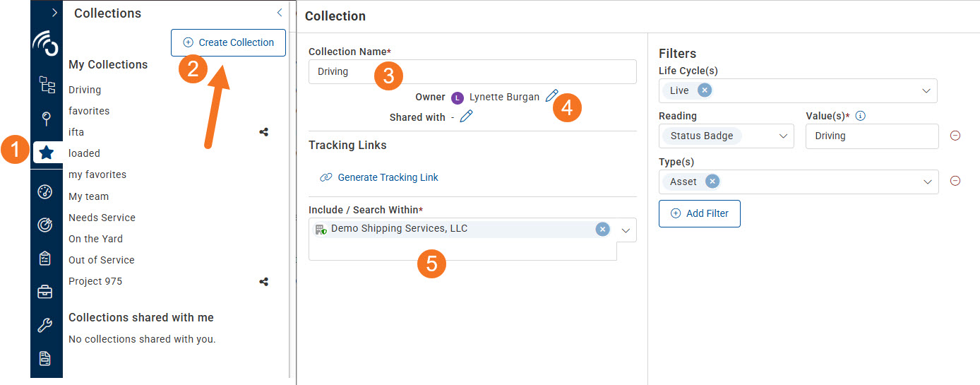Select the loaded collection
Screen dimensions: 980x385
pyautogui.click(x=84, y=153)
